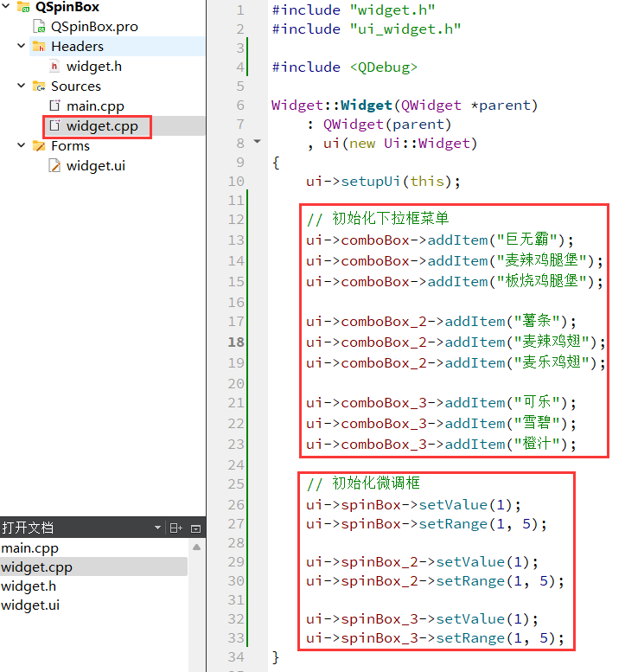Fold the constructor code at line 8
Image resolution: width=625 pixels, height=672 pixels.
tap(257, 141)
